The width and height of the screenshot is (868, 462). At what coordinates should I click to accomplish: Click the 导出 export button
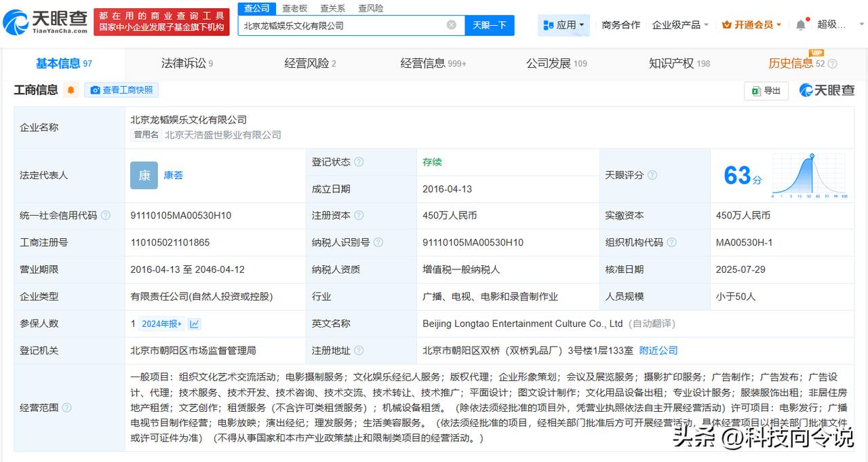pyautogui.click(x=766, y=90)
